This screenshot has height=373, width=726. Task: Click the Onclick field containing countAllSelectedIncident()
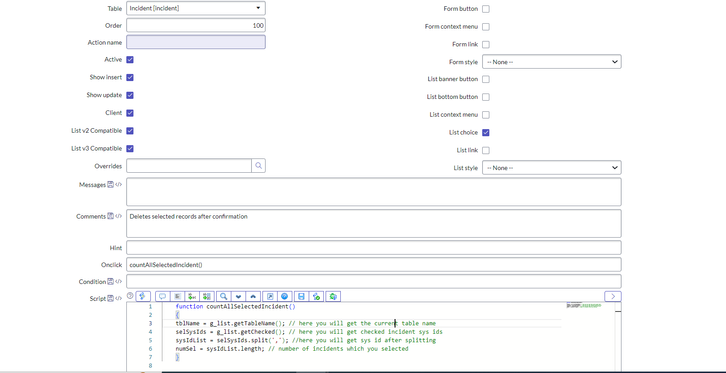[x=374, y=265]
